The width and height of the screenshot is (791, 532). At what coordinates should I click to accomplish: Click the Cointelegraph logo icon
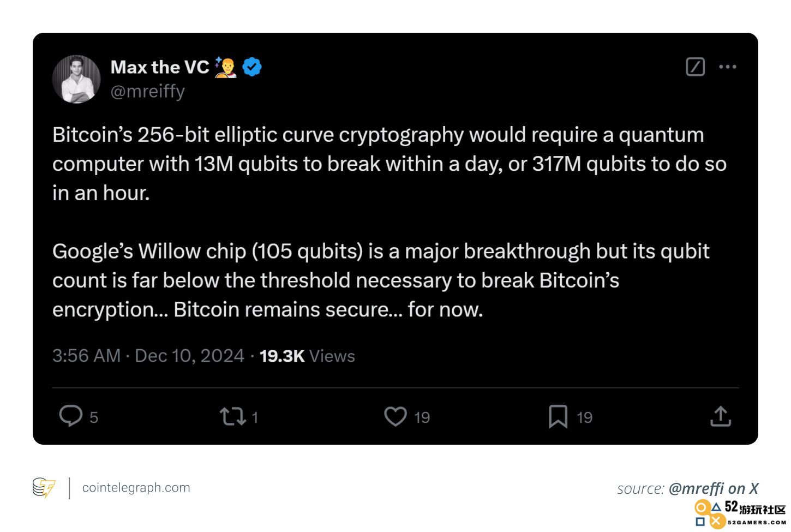(x=44, y=488)
